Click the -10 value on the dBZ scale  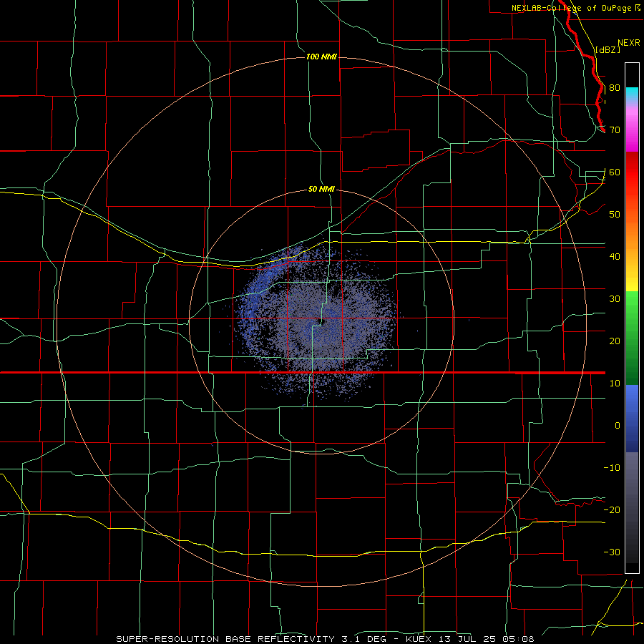[612, 468]
